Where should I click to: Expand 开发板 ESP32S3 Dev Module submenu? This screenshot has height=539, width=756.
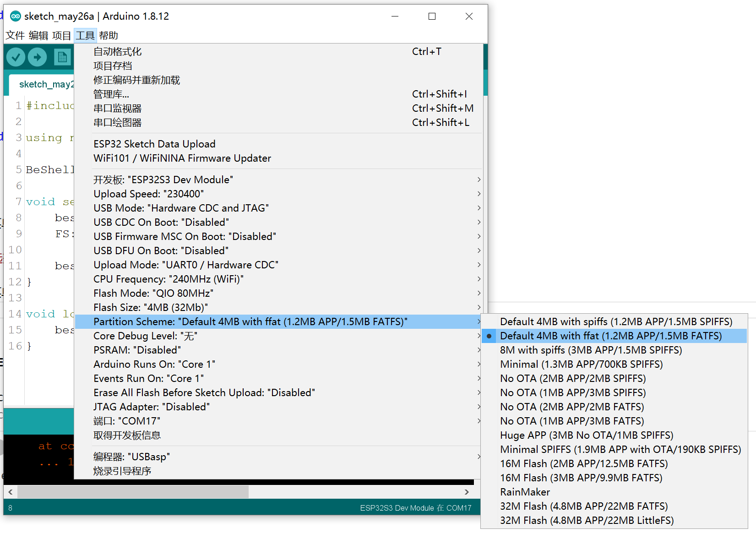click(278, 180)
